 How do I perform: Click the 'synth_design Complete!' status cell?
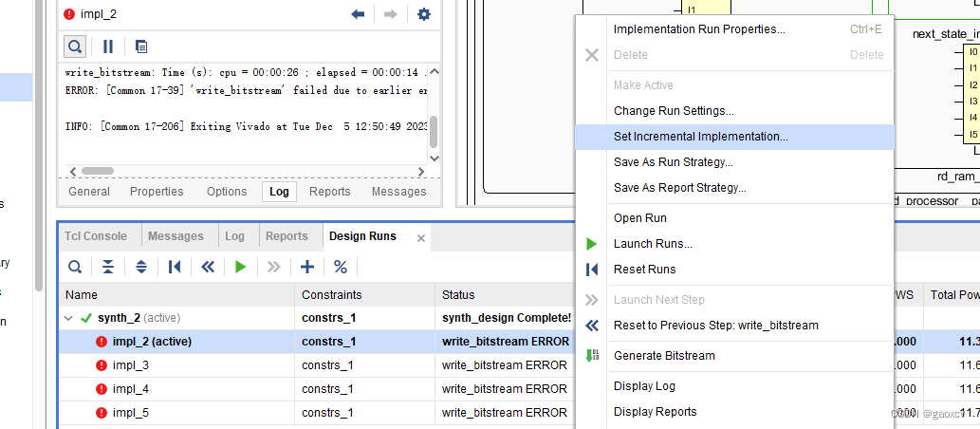(x=507, y=318)
